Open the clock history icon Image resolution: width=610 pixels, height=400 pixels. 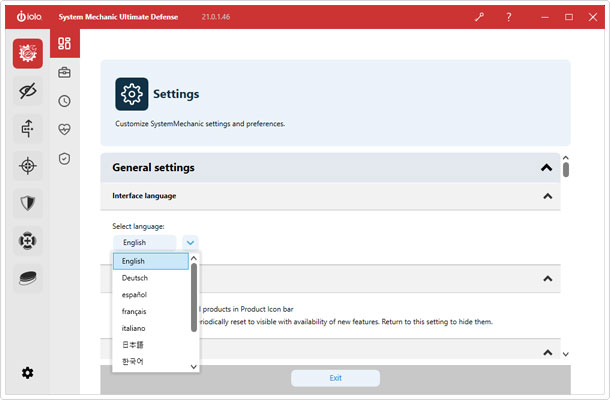[65, 101]
